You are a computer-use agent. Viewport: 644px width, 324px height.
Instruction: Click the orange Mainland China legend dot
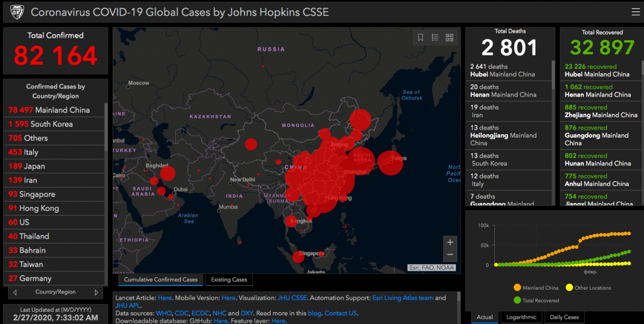pos(517,287)
